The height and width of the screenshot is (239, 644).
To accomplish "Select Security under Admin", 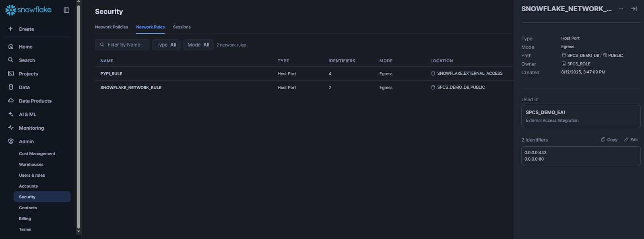I will [42, 197].
